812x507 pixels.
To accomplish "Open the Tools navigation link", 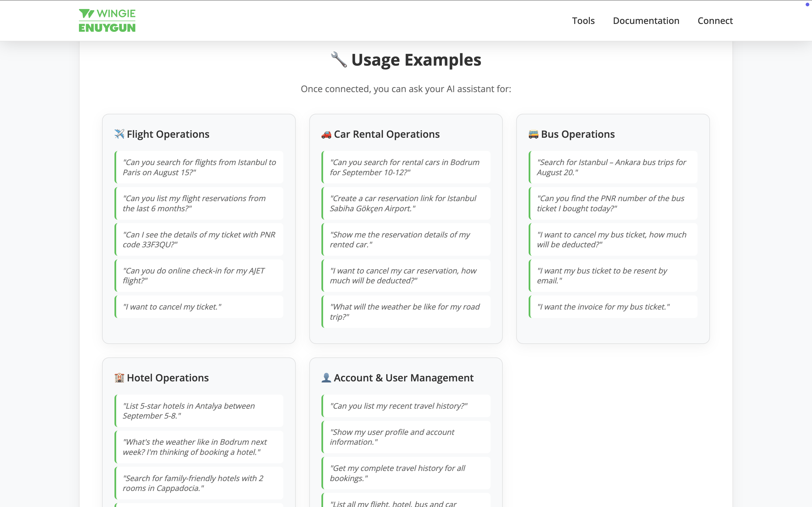I will point(583,21).
